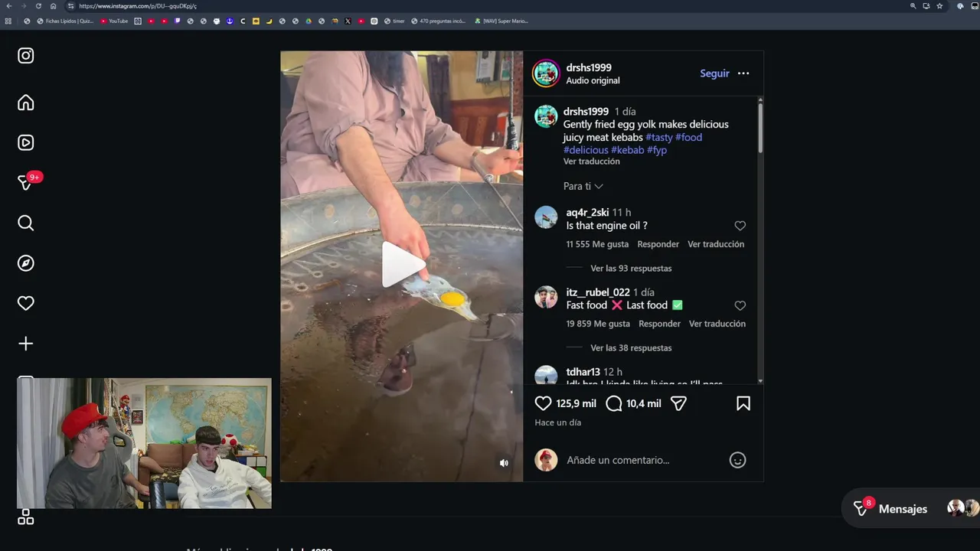The width and height of the screenshot is (980, 551).
Task: Like aq4r_2ski's comment
Action: pos(740,226)
